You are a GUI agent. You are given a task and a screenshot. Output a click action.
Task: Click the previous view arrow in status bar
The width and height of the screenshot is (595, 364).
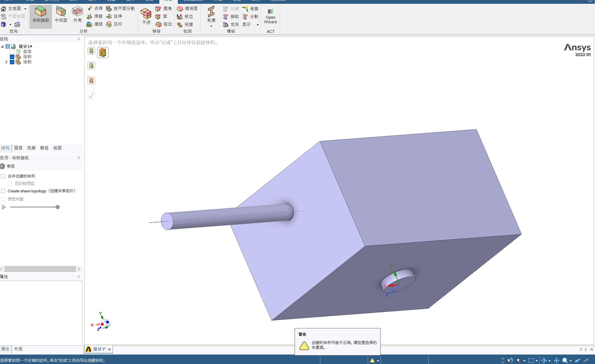(x=577, y=360)
